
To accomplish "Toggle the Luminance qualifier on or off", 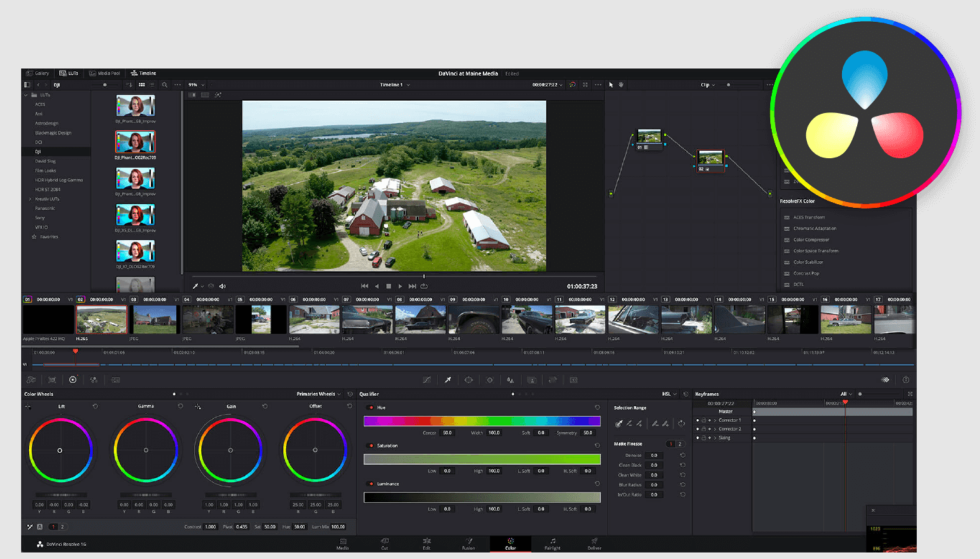I will (371, 484).
